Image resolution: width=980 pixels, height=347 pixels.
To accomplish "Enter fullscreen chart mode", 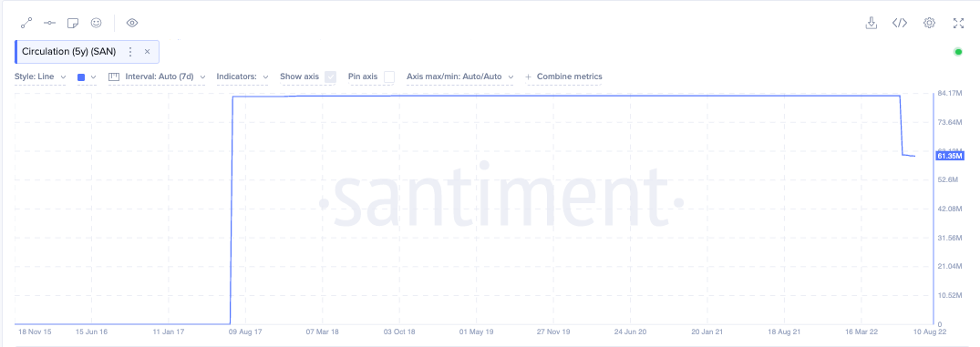I will [x=958, y=23].
